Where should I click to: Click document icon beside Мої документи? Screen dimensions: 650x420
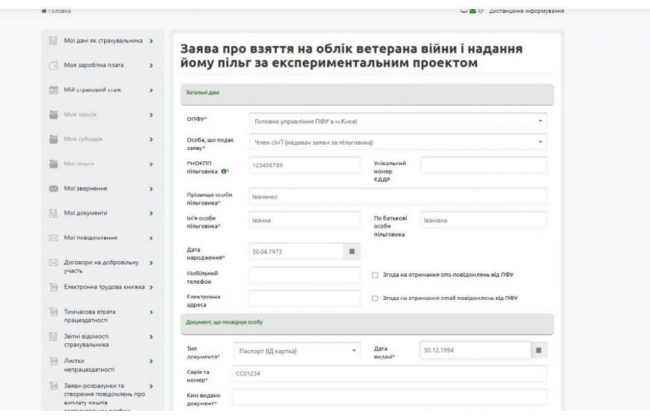point(53,213)
